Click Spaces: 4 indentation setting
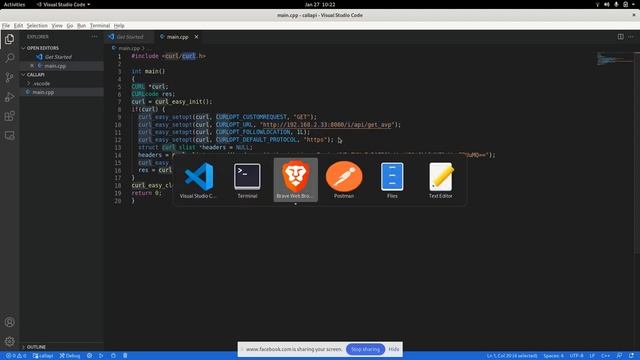 pyautogui.click(x=553, y=356)
